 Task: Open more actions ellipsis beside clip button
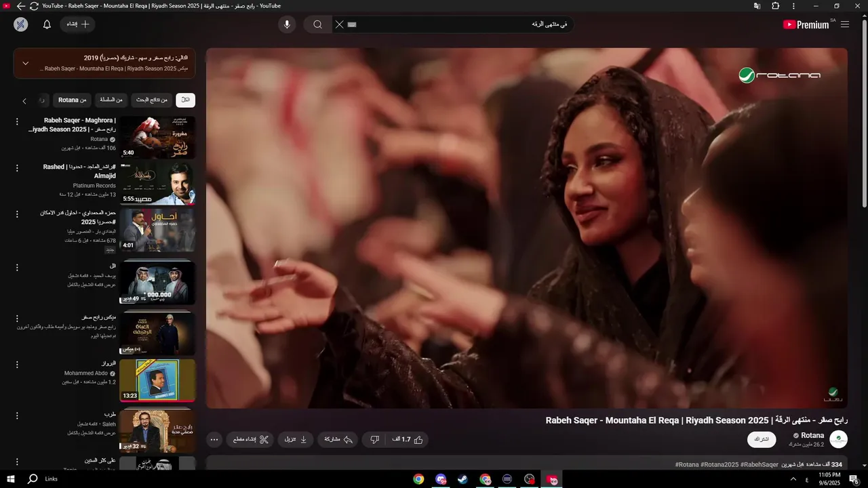pos(214,440)
